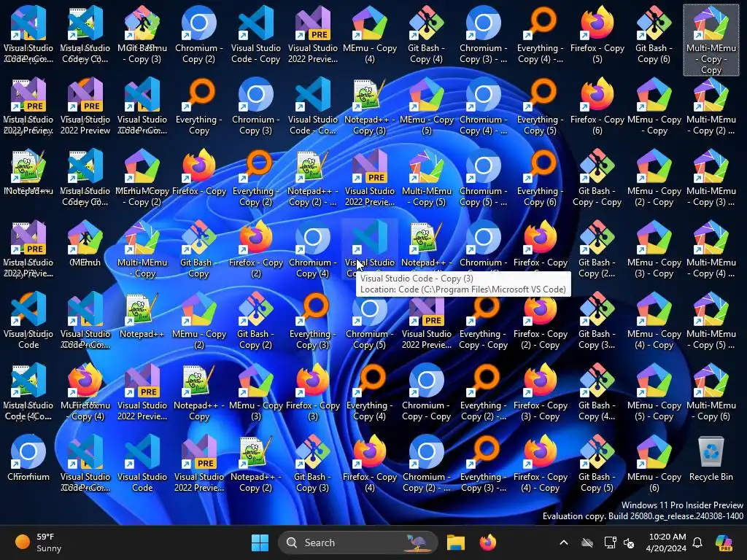Viewport: 747px width, 560px height.
Task: Select the Multi-MEmu - Copy shortcut
Action: pyautogui.click(x=142, y=250)
